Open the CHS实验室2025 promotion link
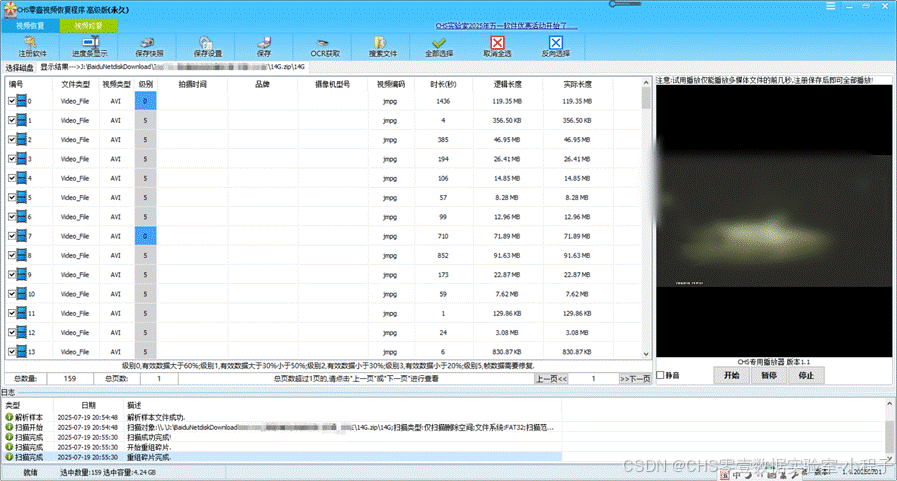This screenshot has width=897, height=481. [506, 26]
